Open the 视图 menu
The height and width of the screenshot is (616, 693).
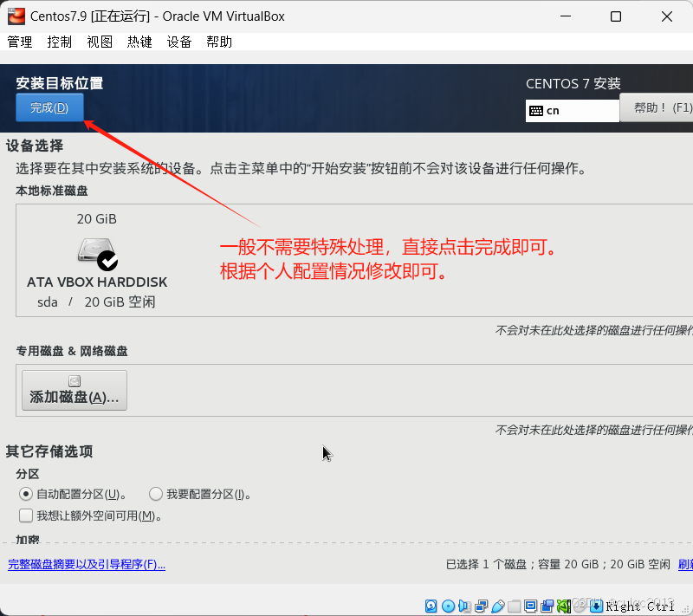100,42
